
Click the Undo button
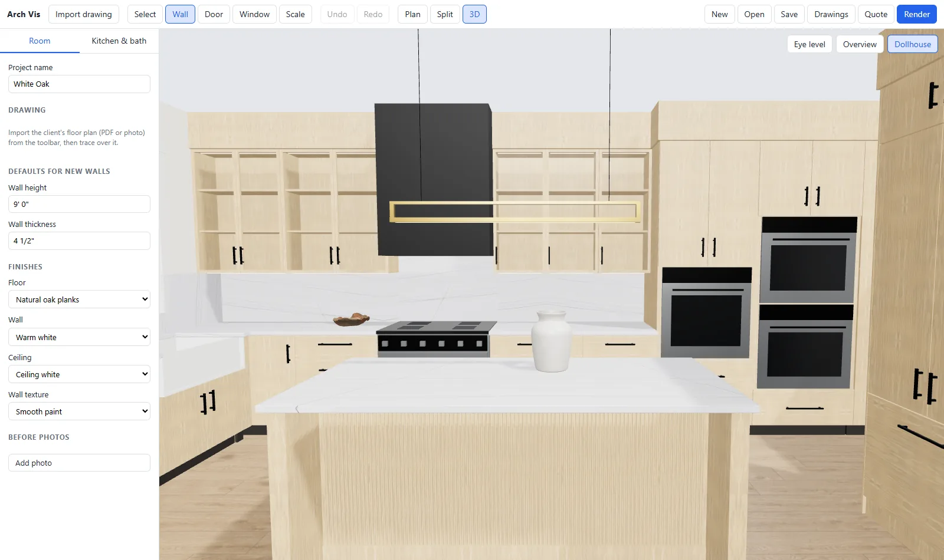tap(337, 14)
